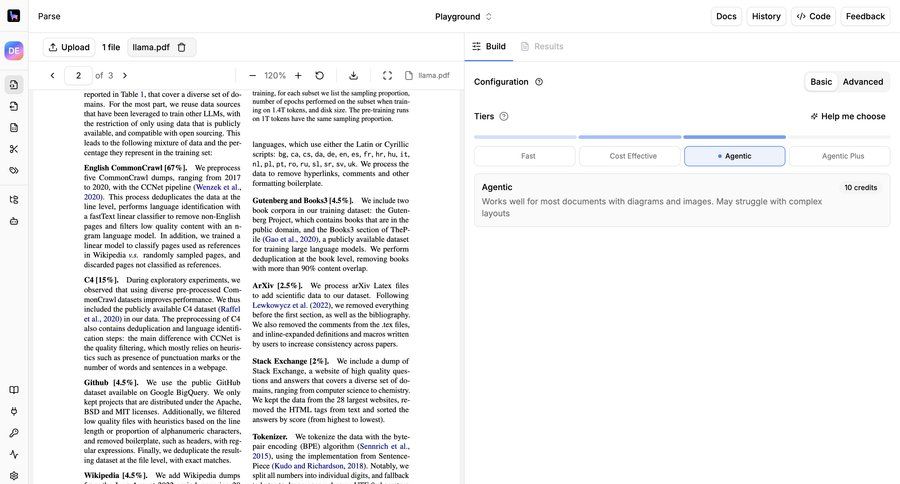Open the Configuration help info icon
The width and height of the screenshot is (900, 484).
pos(539,82)
